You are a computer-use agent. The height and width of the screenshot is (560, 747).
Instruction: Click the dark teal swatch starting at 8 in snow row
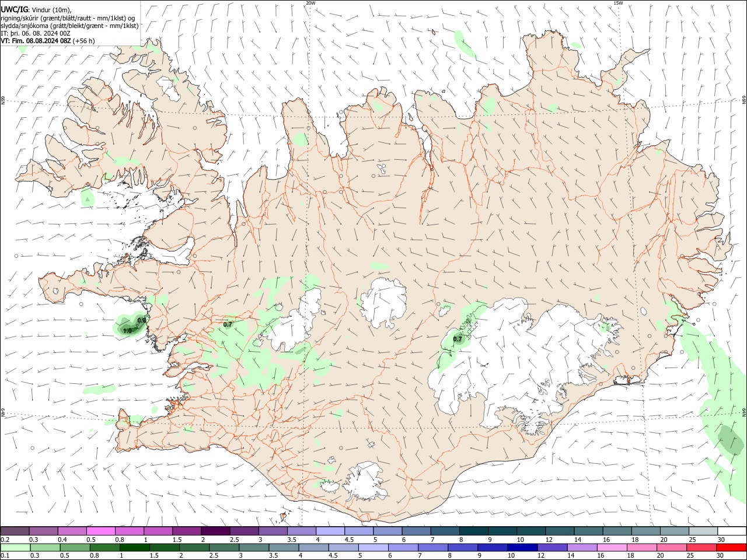point(473,531)
